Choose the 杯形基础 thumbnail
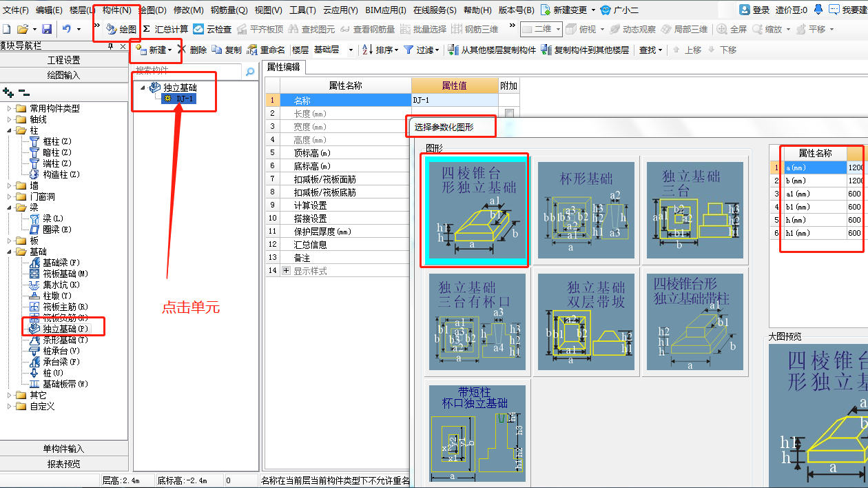The height and width of the screenshot is (488, 868). (586, 210)
